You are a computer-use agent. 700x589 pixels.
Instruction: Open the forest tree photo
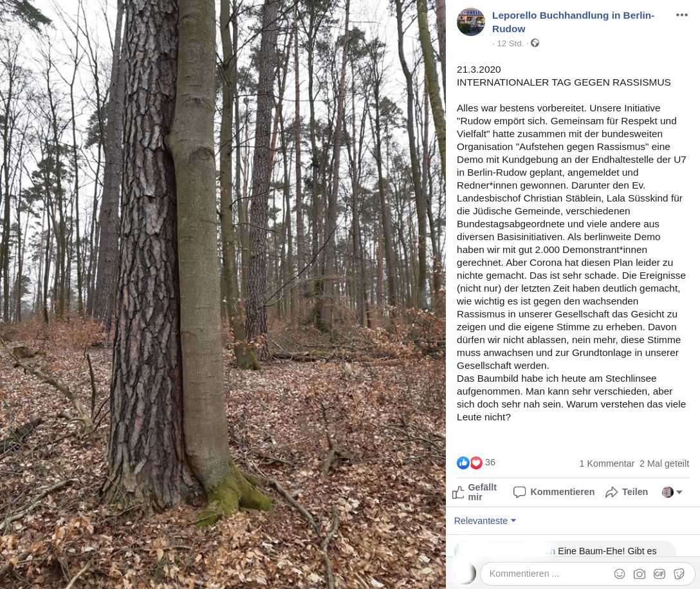pos(223,294)
